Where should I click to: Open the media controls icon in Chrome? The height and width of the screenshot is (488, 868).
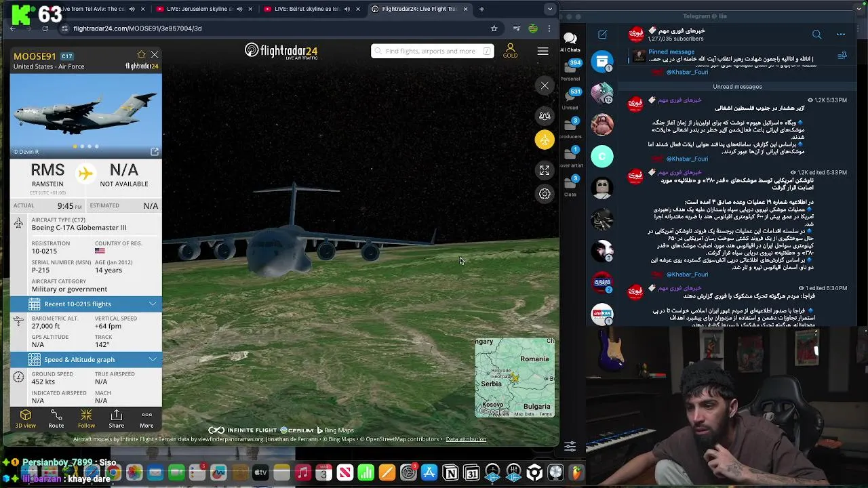point(517,28)
